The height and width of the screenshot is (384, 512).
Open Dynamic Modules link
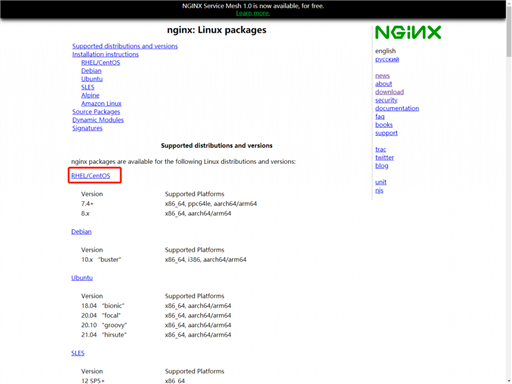coord(98,120)
